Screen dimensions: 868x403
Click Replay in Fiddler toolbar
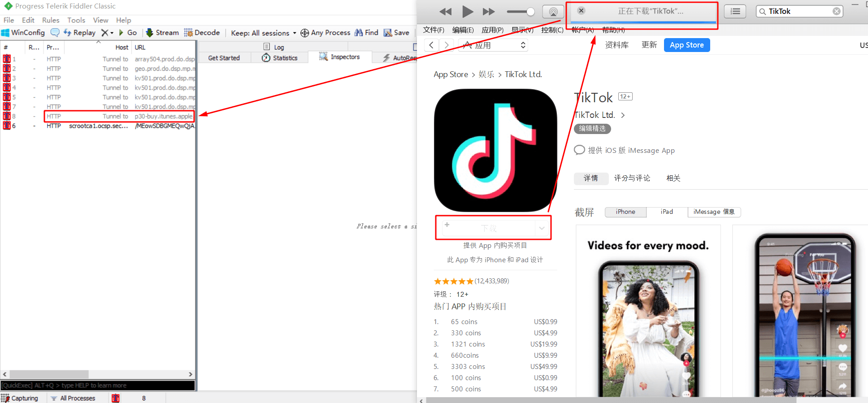click(79, 33)
